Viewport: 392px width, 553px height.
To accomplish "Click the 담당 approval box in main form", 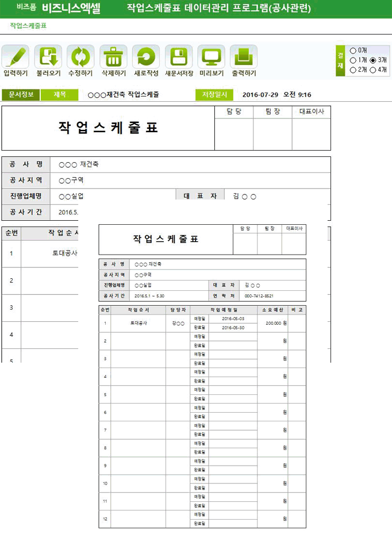I will tap(234, 134).
